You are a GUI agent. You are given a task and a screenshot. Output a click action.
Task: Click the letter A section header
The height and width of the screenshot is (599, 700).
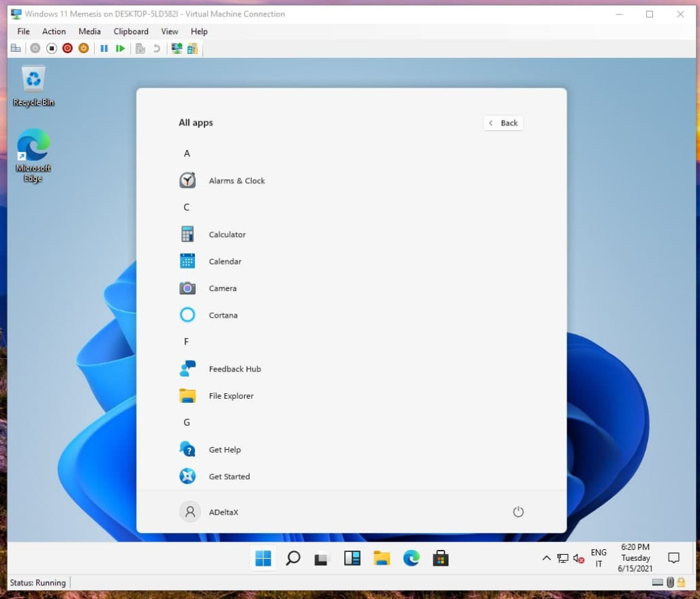pos(187,153)
